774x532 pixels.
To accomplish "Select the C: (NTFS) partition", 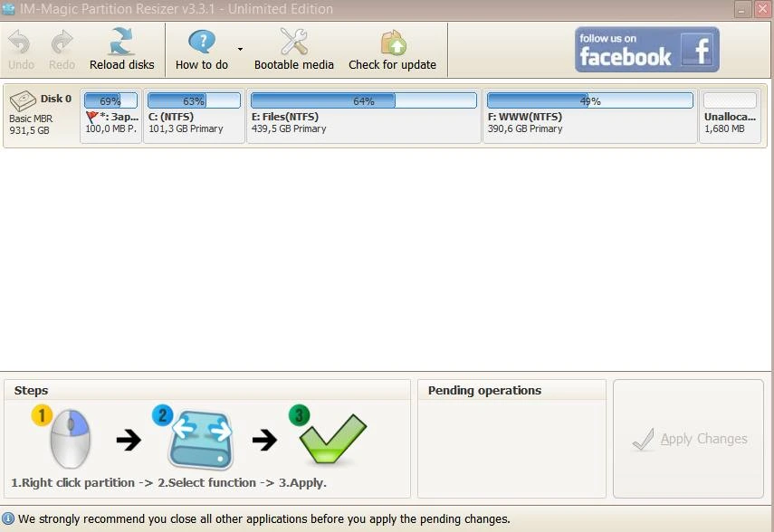I will pos(194,117).
